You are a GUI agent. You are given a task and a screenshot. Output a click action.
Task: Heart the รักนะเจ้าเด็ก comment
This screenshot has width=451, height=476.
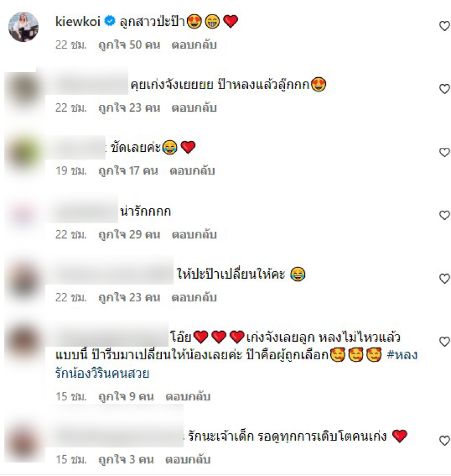[x=444, y=440]
